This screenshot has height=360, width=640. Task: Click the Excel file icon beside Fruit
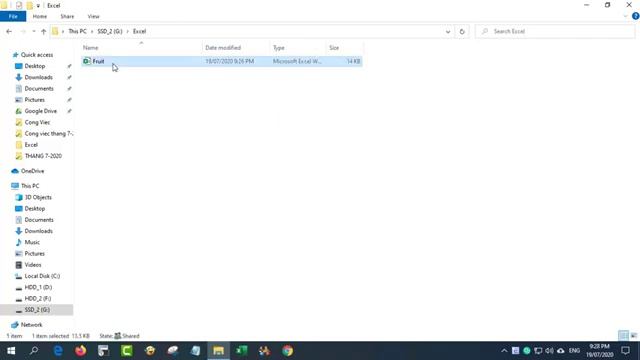pos(87,61)
